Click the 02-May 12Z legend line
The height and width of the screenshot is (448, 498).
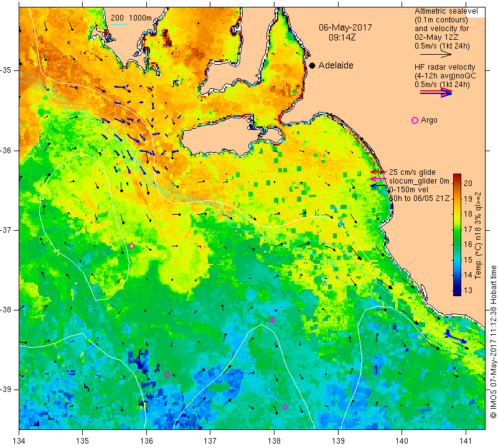(436, 37)
